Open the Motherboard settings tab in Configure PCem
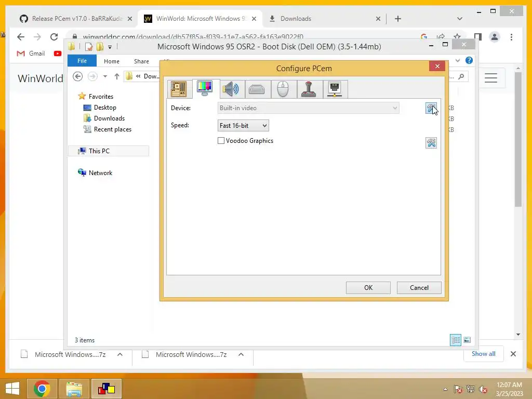Viewport: 532px width, 399px height. 179,89
